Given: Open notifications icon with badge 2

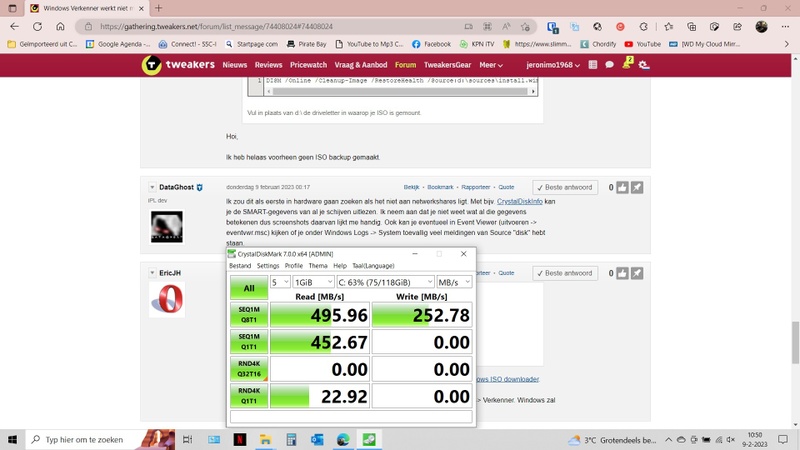Looking at the screenshot, I should [x=627, y=64].
